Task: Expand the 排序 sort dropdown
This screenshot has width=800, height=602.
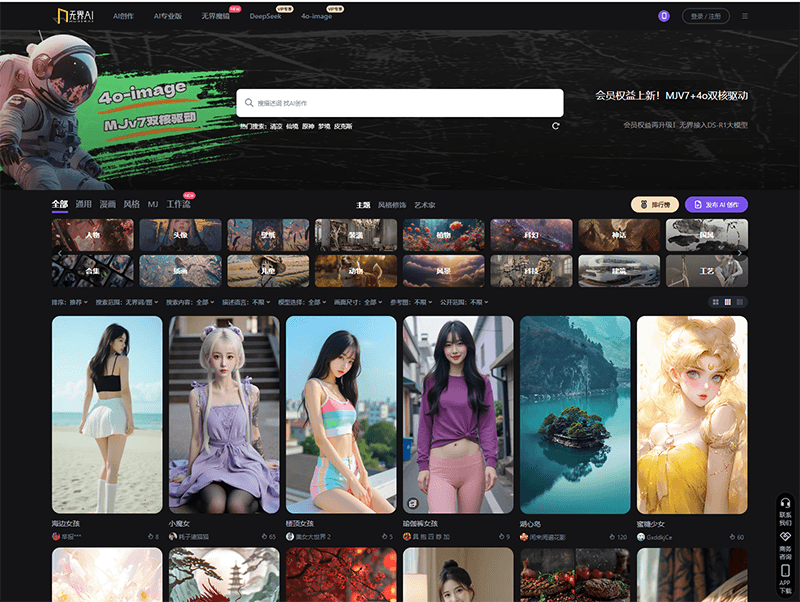Action: 70,301
